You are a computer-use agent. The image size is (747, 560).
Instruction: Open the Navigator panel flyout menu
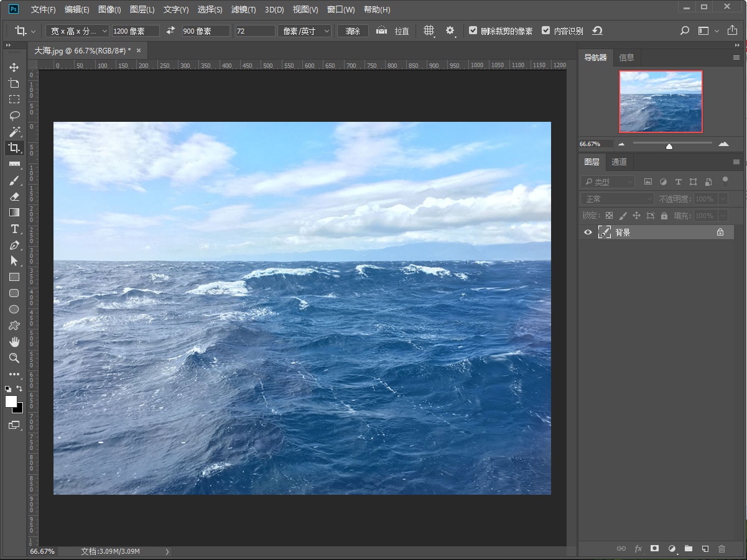pyautogui.click(x=736, y=57)
